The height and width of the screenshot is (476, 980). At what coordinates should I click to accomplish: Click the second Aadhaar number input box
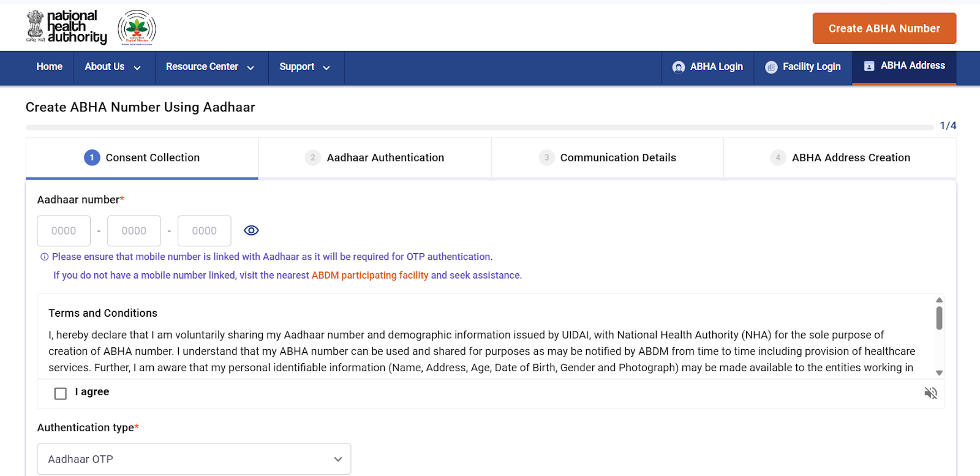coord(134,231)
